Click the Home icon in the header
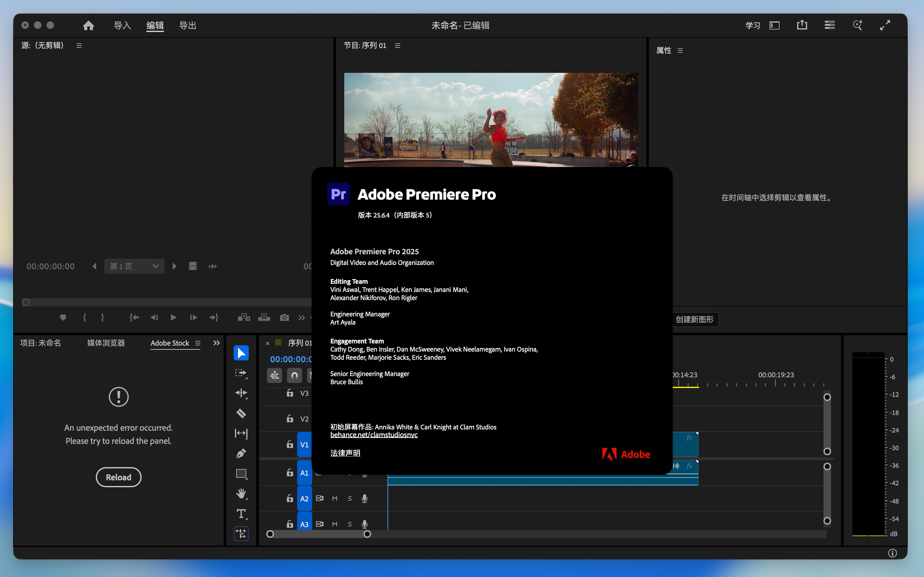The image size is (924, 577). [88, 25]
